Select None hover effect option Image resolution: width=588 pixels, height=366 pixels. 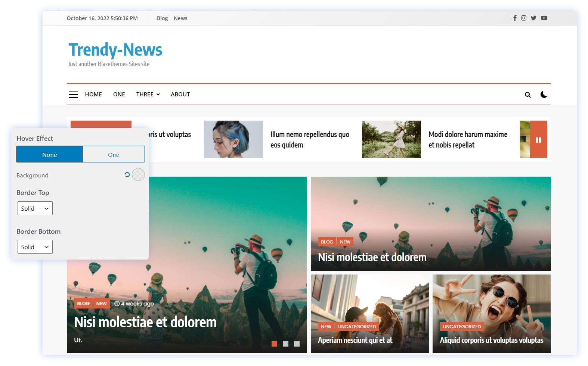(x=49, y=154)
